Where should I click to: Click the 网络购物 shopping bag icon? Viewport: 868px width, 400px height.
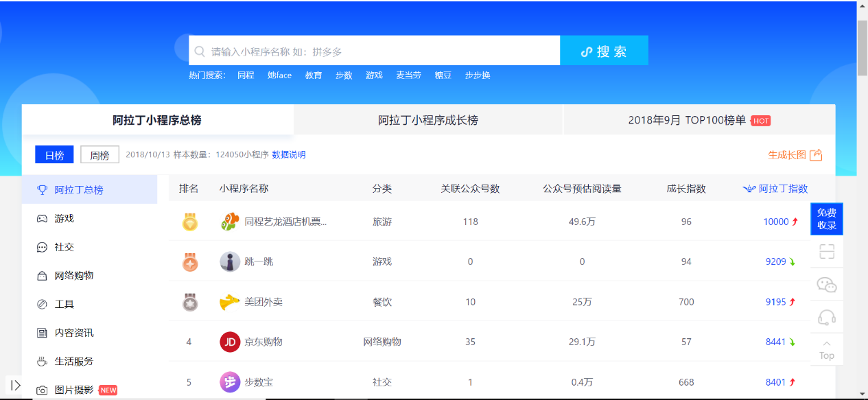click(x=41, y=275)
